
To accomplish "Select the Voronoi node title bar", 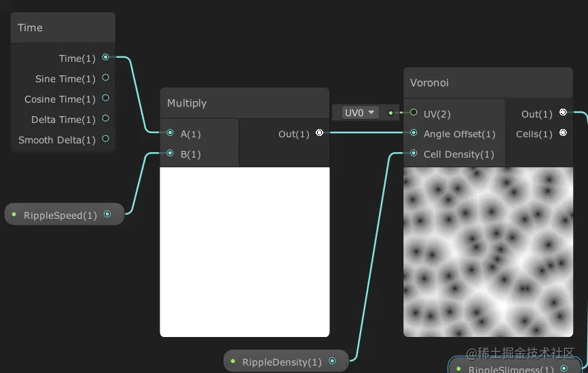I will [488, 83].
